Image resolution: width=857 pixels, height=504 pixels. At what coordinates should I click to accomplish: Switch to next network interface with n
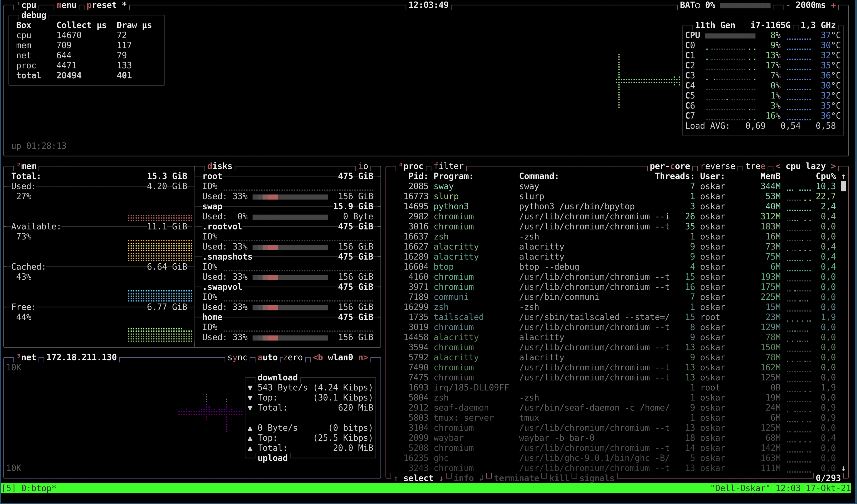point(363,357)
